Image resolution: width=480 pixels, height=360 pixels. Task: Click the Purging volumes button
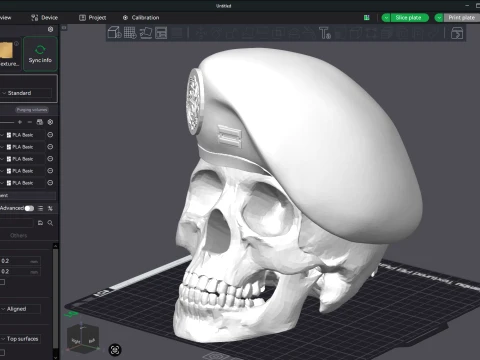tap(32, 110)
